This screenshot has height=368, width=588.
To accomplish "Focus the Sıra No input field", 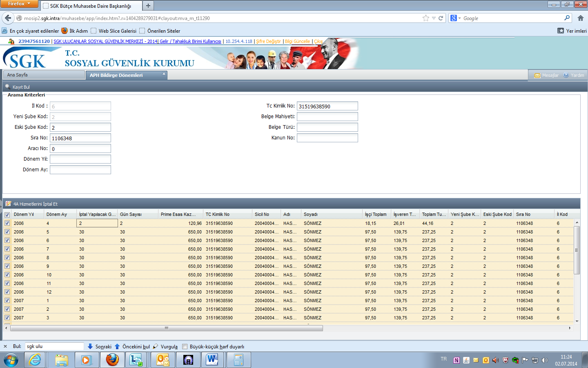I will tap(80, 138).
